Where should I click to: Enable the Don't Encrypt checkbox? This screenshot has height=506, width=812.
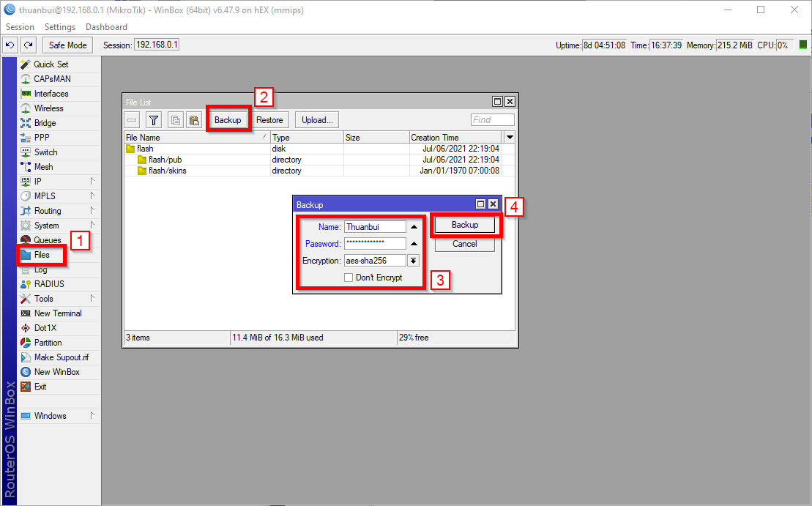pyautogui.click(x=349, y=278)
